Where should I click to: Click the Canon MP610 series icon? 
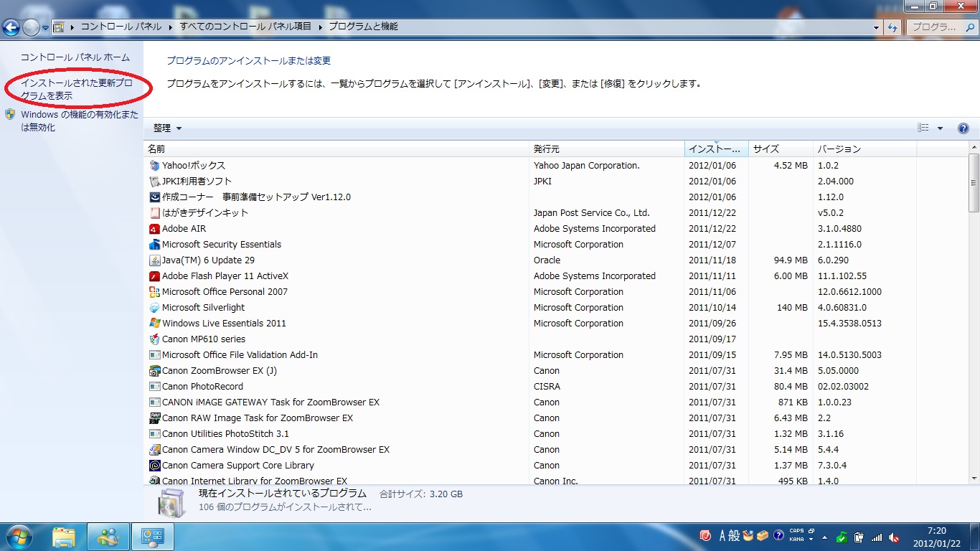[154, 339]
